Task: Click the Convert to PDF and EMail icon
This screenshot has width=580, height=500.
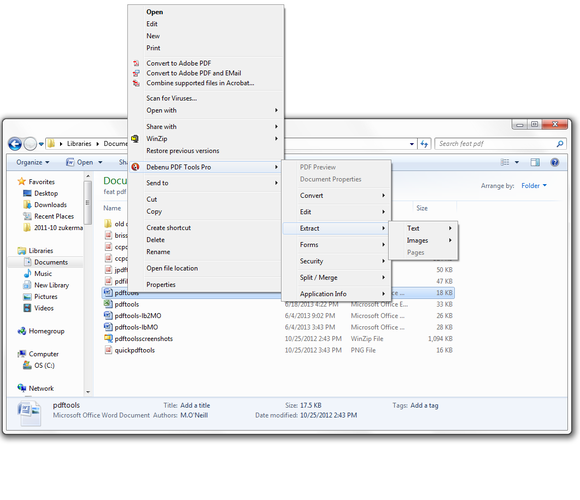Action: click(136, 73)
